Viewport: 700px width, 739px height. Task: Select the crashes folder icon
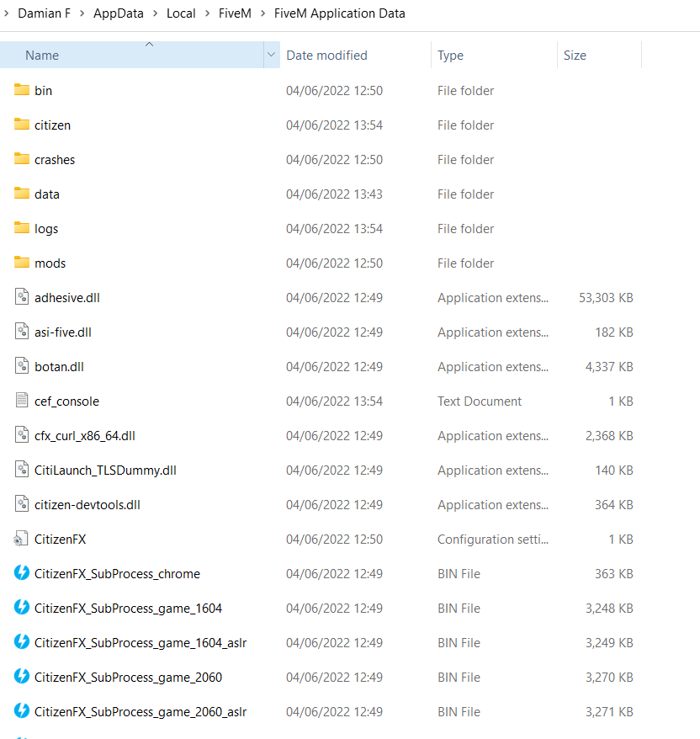click(22, 158)
